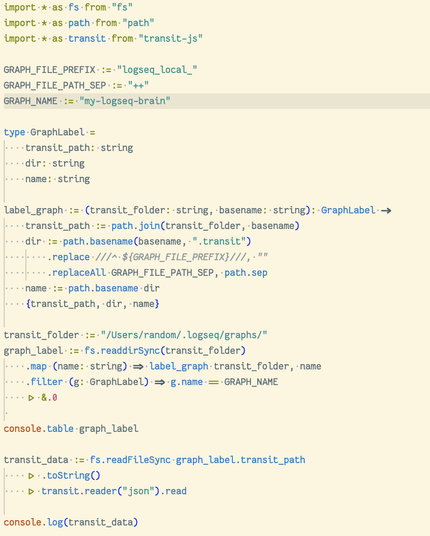The height and width of the screenshot is (536, 430).
Task: Click path.sep at end of replaceAll line
Action: [x=246, y=272]
